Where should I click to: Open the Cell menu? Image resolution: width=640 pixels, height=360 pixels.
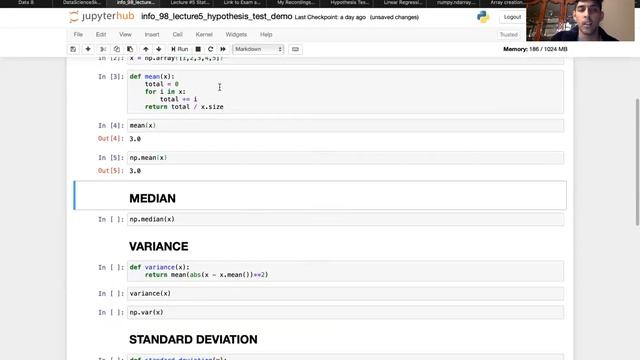tap(178, 35)
